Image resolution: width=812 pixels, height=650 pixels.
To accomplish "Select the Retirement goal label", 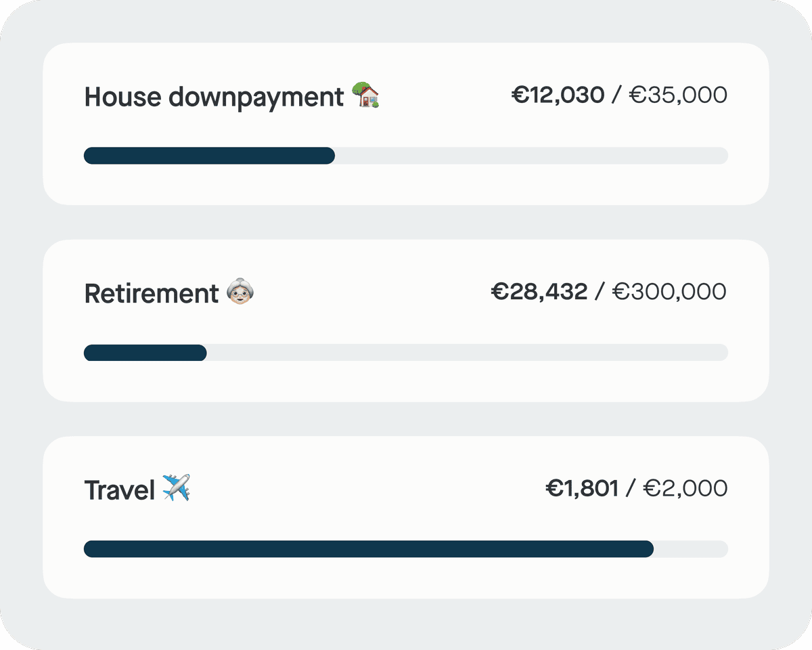I will click(x=152, y=294).
